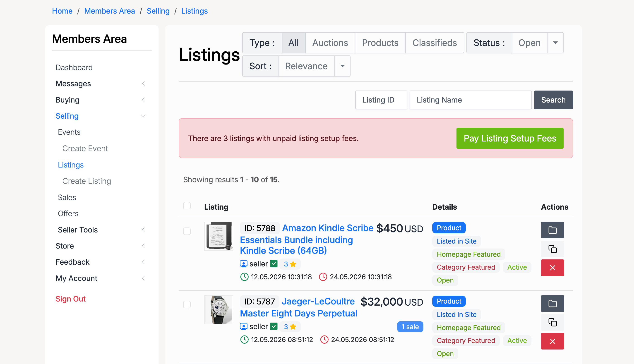
Task: Go to Create Listing
Action: [x=86, y=181]
